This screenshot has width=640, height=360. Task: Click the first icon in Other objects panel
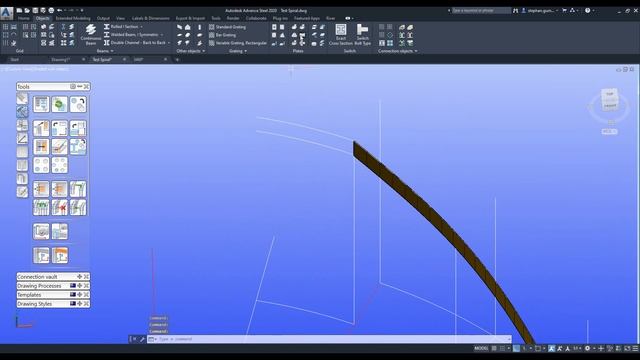point(180,27)
